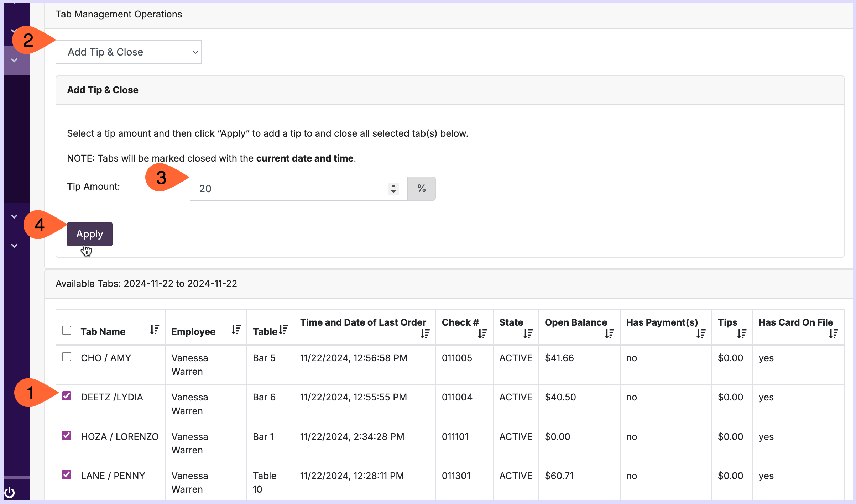Click the tip amount stepper arrows
Image resolution: width=856 pixels, height=504 pixels.
click(x=393, y=189)
